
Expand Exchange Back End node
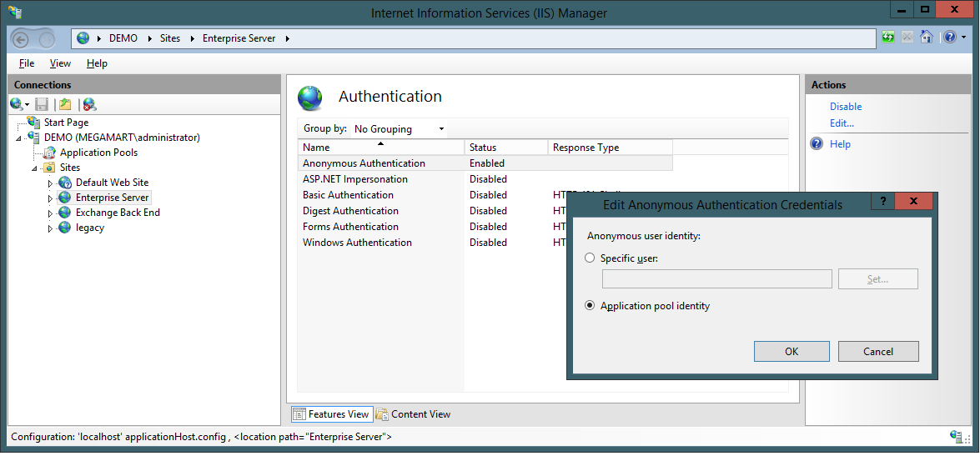tap(51, 213)
